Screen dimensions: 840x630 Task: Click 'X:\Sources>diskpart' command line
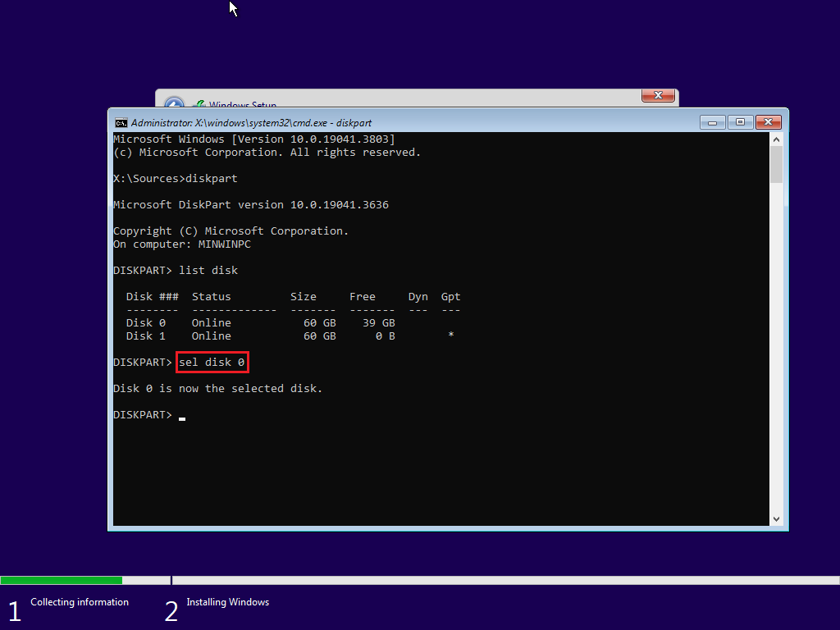[x=176, y=178]
